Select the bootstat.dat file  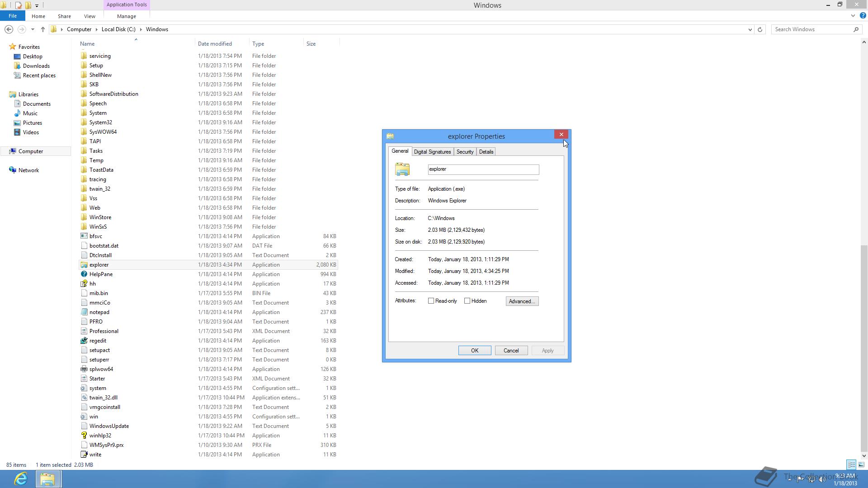104,246
